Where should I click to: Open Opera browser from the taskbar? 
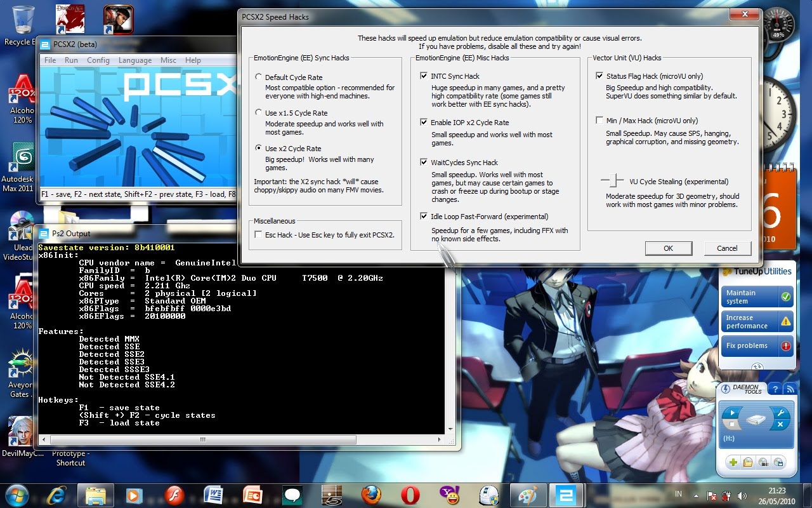410,495
